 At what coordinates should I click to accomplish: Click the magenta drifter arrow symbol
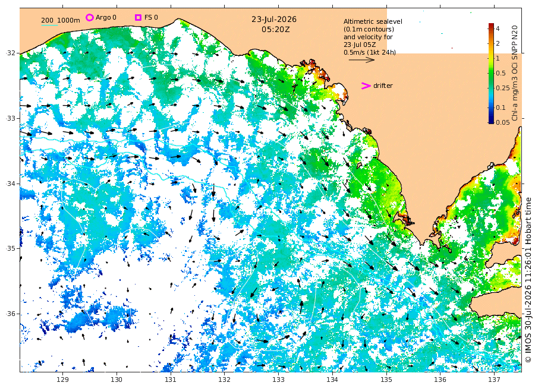tap(366, 86)
